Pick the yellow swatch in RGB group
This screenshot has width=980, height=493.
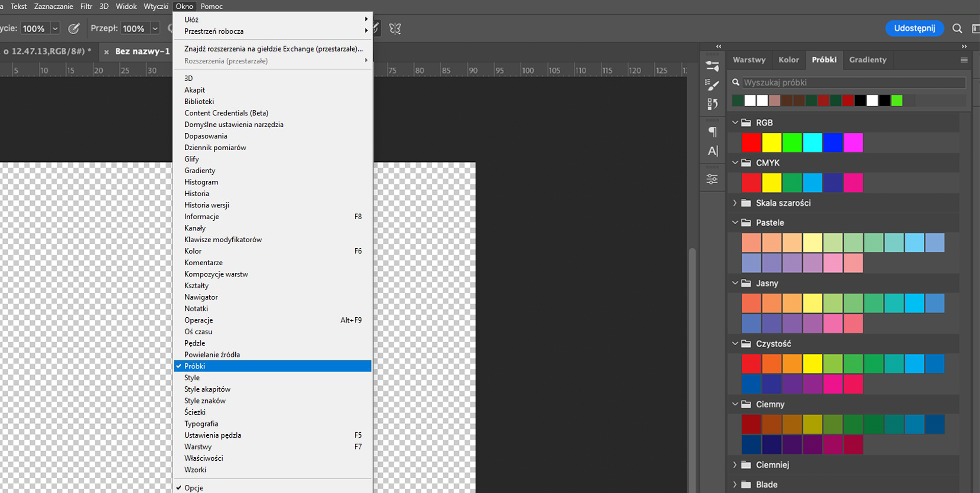tap(772, 143)
